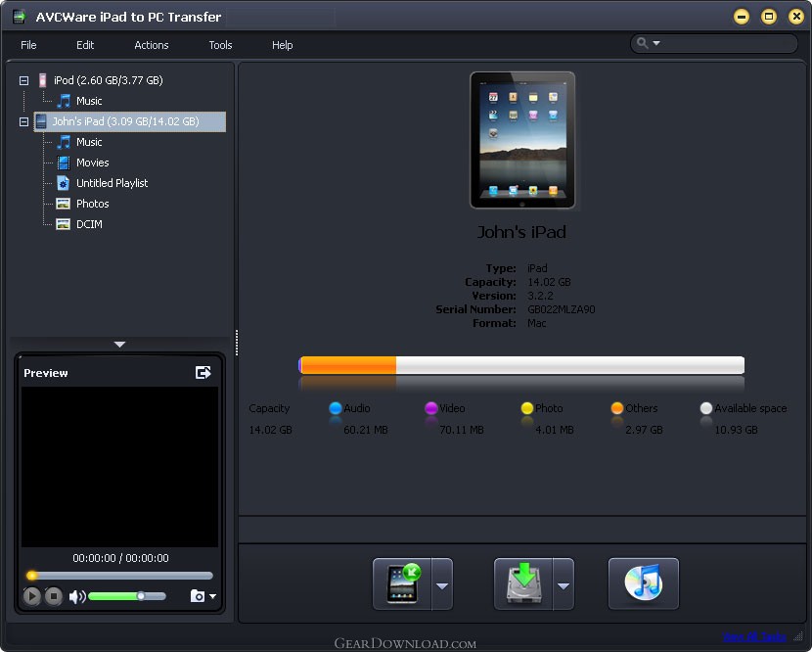Stop the preview playback

point(54,596)
